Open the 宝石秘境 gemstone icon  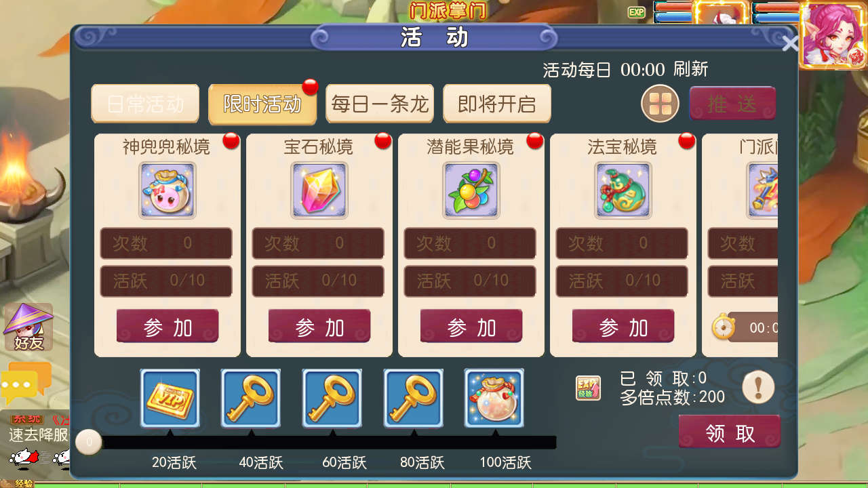click(x=319, y=190)
